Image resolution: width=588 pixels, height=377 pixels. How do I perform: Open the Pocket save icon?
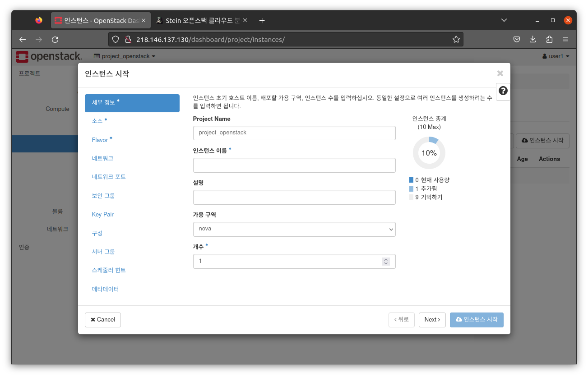(x=517, y=40)
